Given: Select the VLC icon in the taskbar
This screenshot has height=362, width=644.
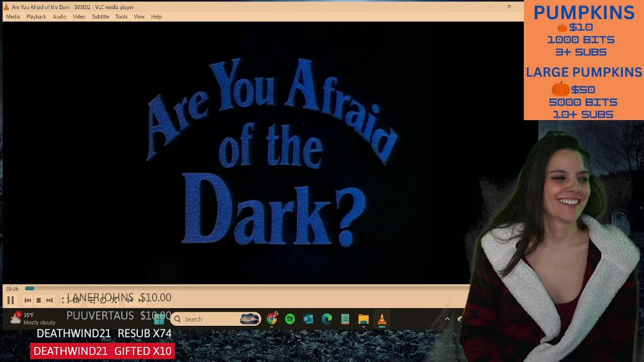Looking at the screenshot, I should 382,319.
